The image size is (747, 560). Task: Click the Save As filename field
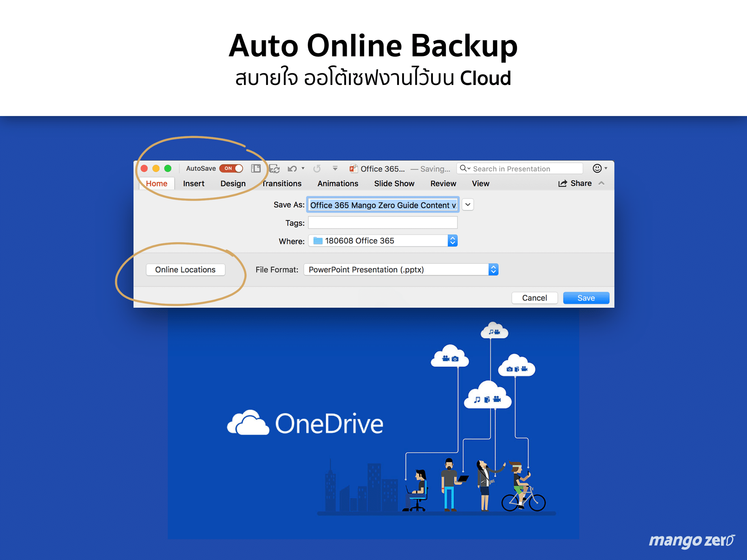click(382, 205)
